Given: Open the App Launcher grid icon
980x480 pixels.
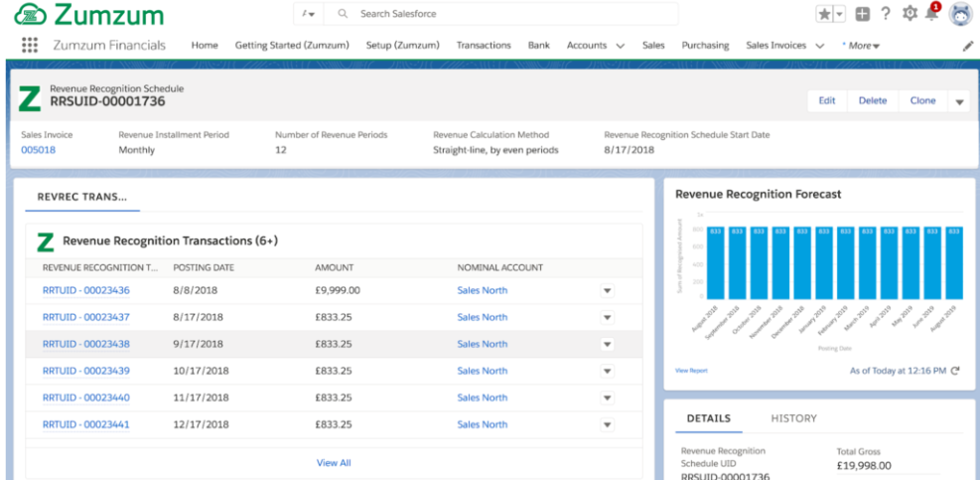Looking at the screenshot, I should click(x=30, y=45).
